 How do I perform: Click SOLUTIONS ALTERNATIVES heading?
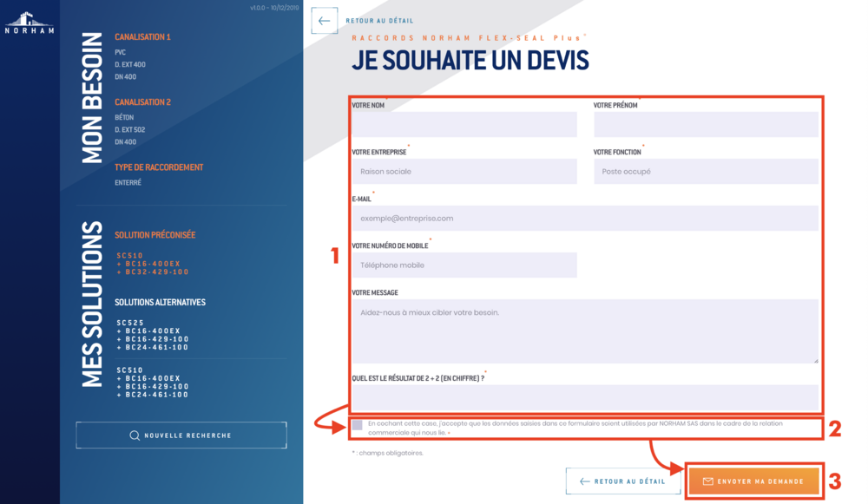click(x=160, y=303)
